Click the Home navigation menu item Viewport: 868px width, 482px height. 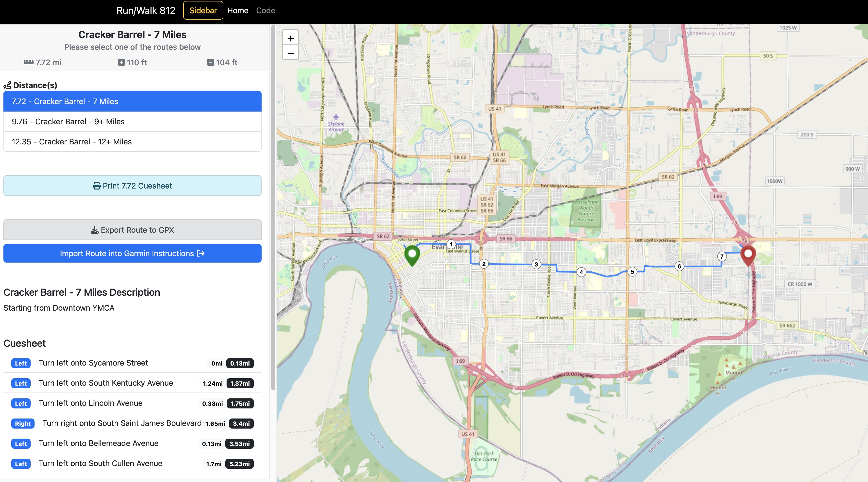coord(238,10)
